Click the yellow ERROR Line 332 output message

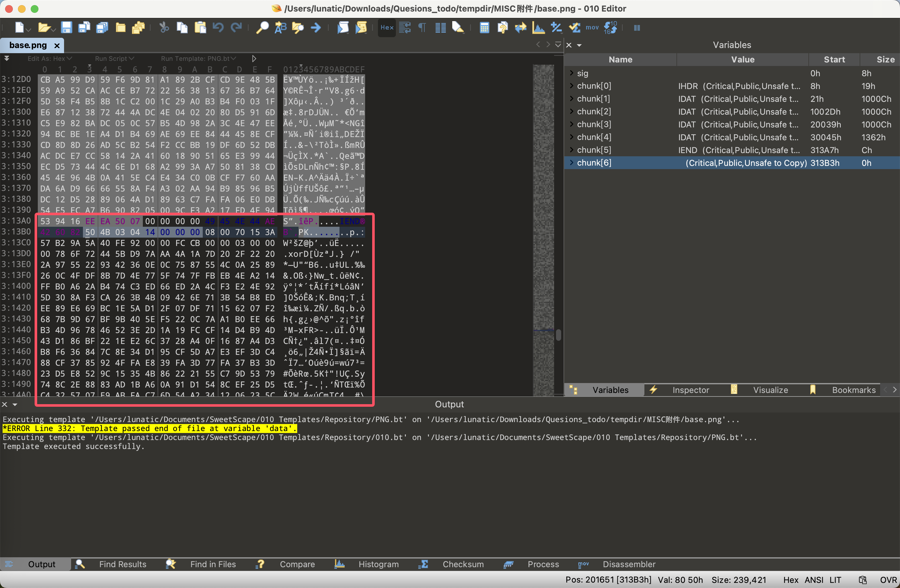(149, 429)
